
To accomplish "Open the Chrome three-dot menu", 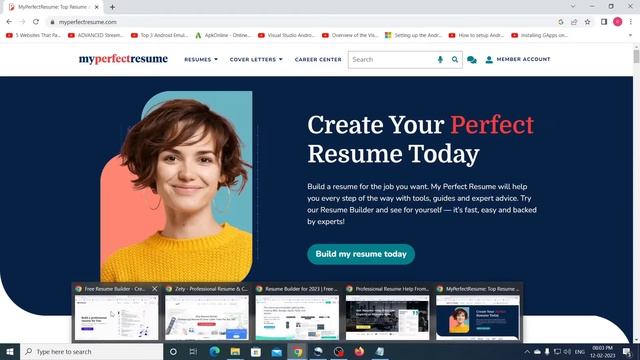I will 631,22.
